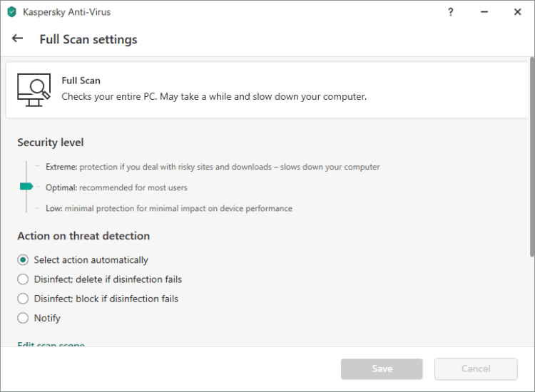Click the back arrow icon
Viewport: 535px width, 392px height.
coord(18,38)
